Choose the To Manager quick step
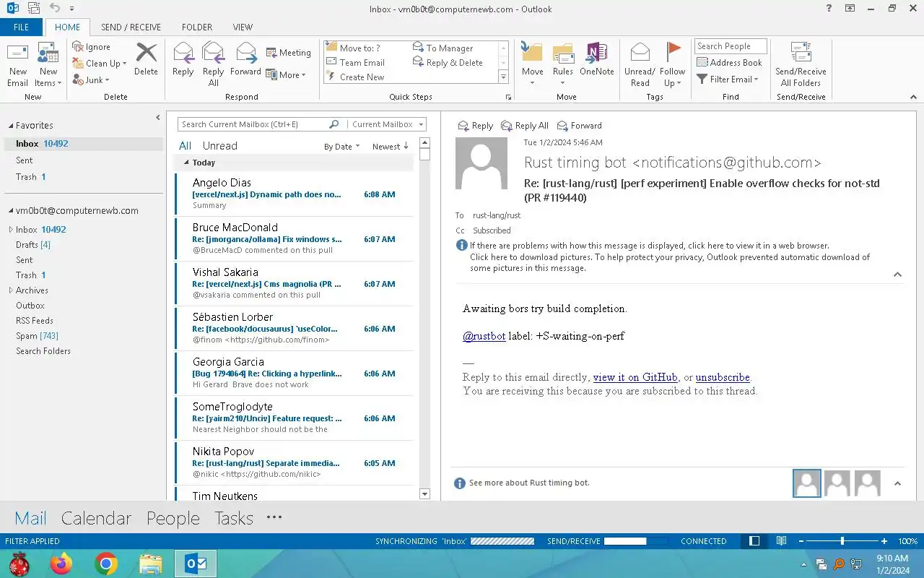This screenshot has width=924, height=578. (x=443, y=48)
